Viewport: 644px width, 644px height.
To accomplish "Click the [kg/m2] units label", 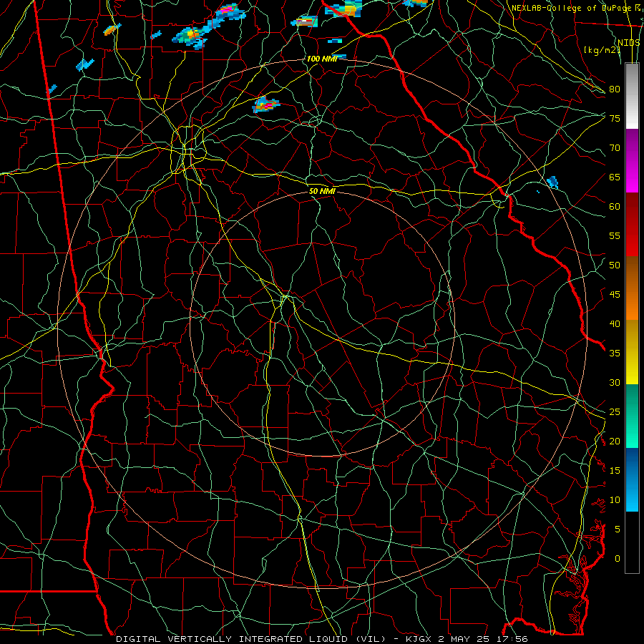I will [602, 50].
